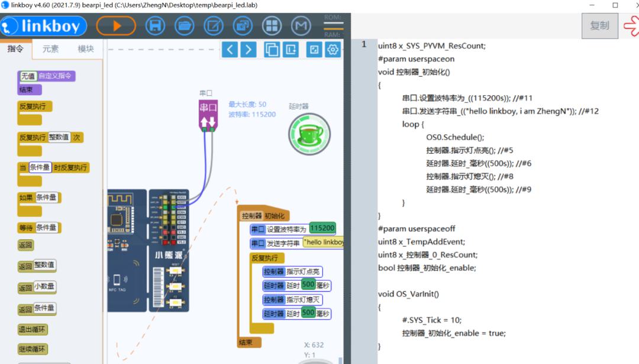Select the 退出循环 block
The width and height of the screenshot is (639, 364).
point(33,329)
